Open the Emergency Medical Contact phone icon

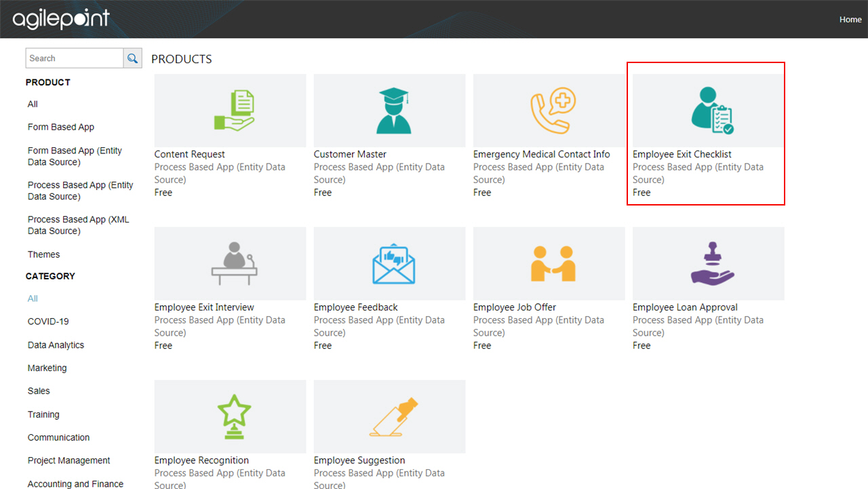(x=553, y=110)
